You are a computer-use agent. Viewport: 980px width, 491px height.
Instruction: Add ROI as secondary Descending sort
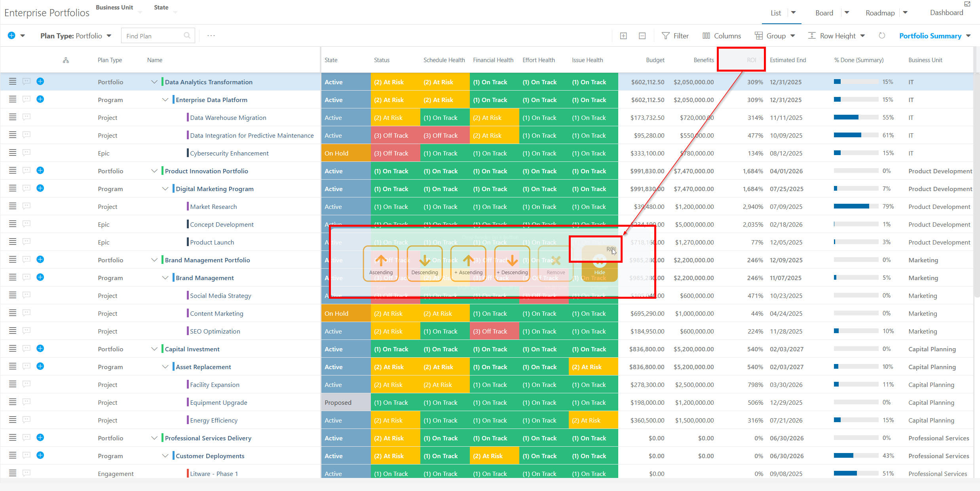(x=512, y=264)
